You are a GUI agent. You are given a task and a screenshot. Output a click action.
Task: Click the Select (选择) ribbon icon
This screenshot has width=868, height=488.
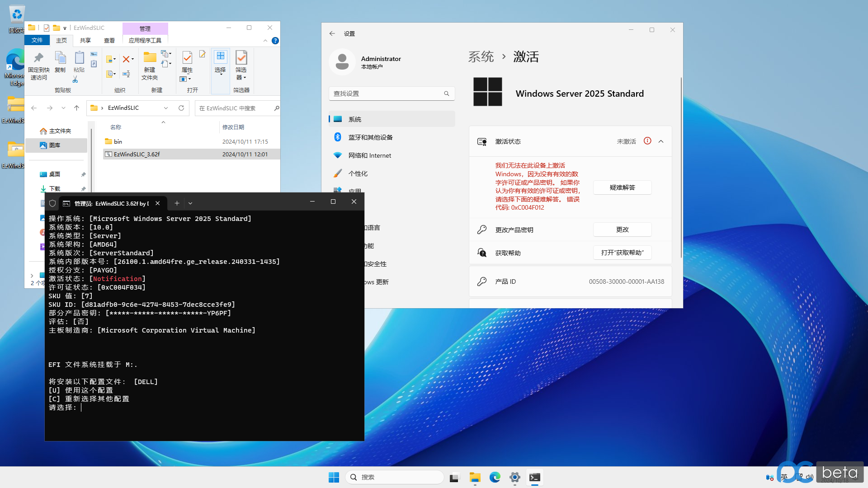point(220,63)
